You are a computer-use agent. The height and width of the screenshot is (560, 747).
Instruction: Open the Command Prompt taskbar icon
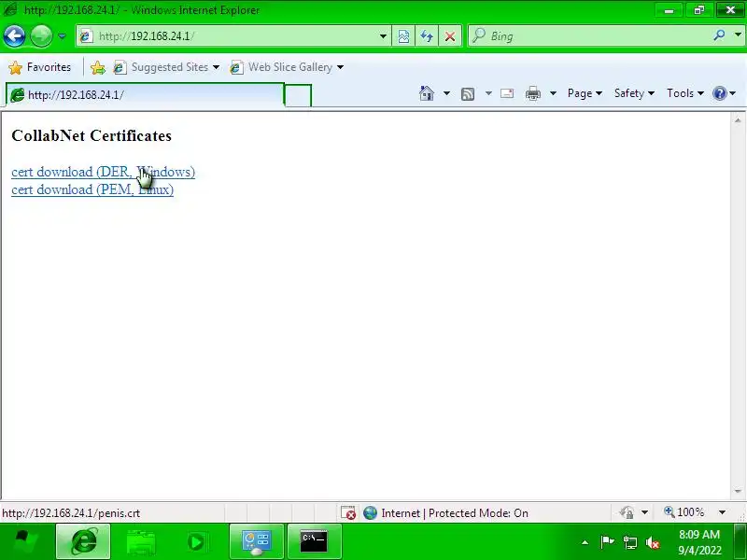[x=315, y=541]
